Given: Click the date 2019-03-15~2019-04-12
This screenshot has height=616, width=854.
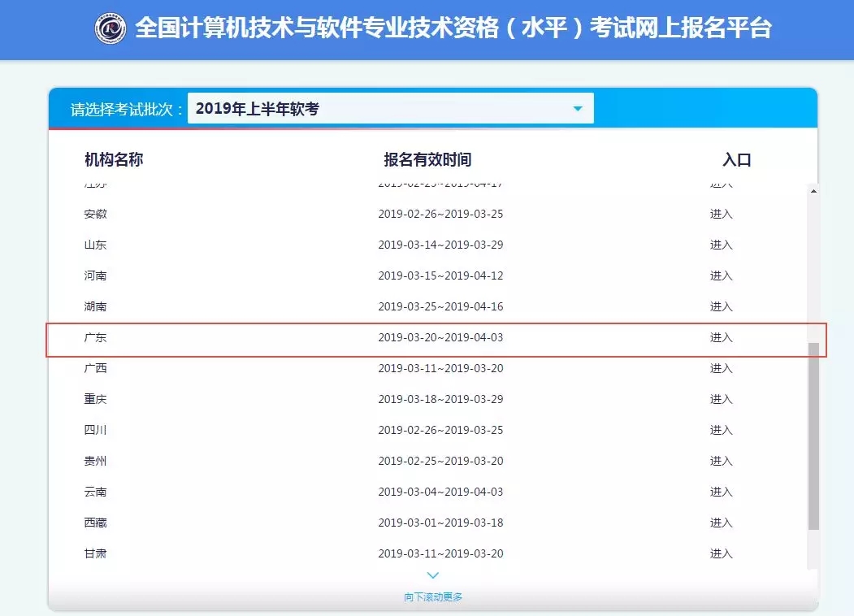Looking at the screenshot, I should (440, 275).
